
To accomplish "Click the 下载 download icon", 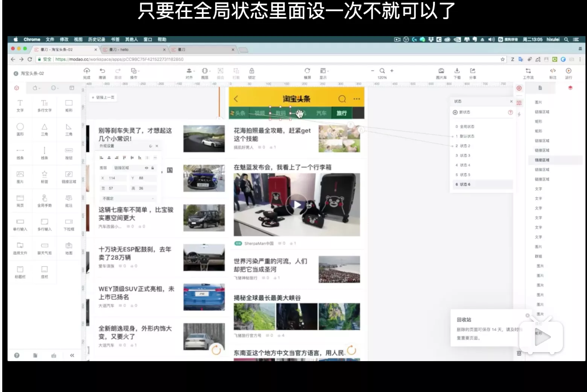I will (457, 71).
